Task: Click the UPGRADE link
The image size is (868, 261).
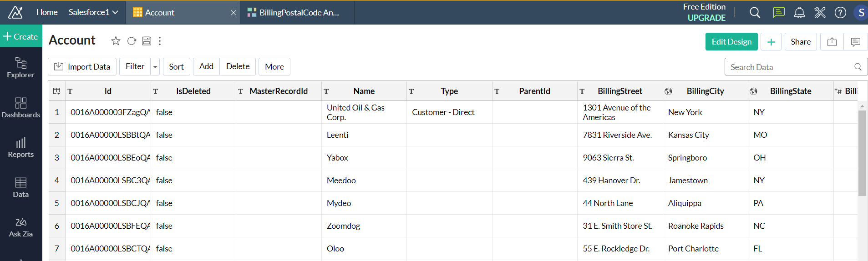Action: pyautogui.click(x=706, y=18)
